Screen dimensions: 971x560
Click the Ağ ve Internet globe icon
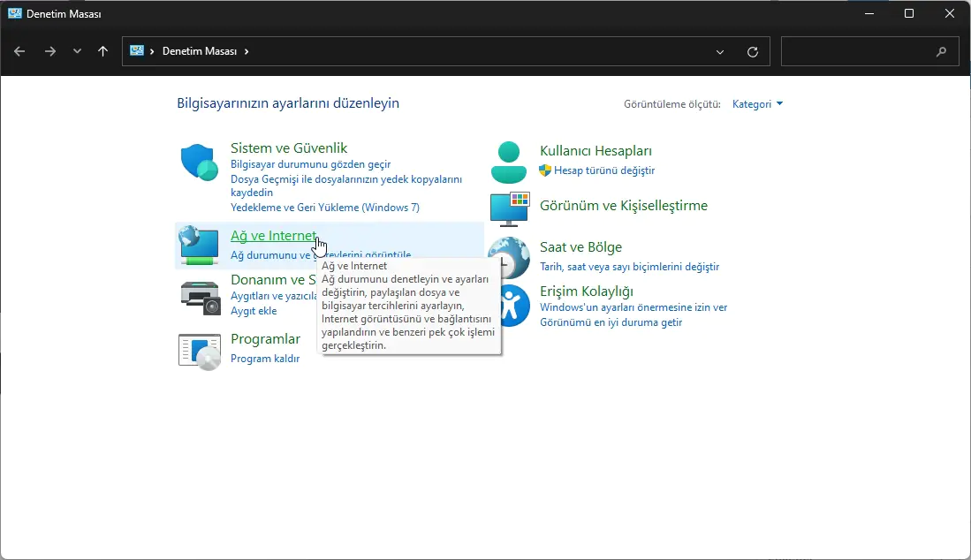(x=199, y=245)
